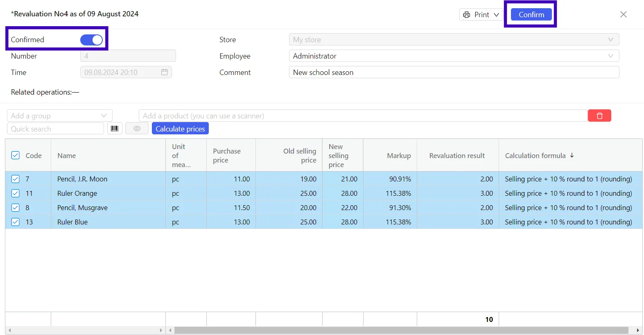Click the printer icon on Print button
This screenshot has width=644, height=335.
(x=467, y=15)
